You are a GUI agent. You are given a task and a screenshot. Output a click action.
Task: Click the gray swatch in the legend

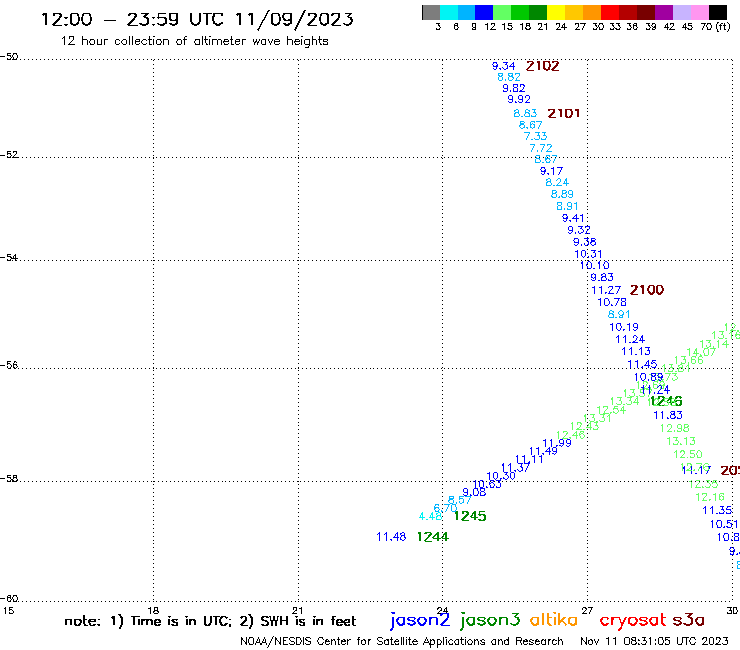[431, 12]
